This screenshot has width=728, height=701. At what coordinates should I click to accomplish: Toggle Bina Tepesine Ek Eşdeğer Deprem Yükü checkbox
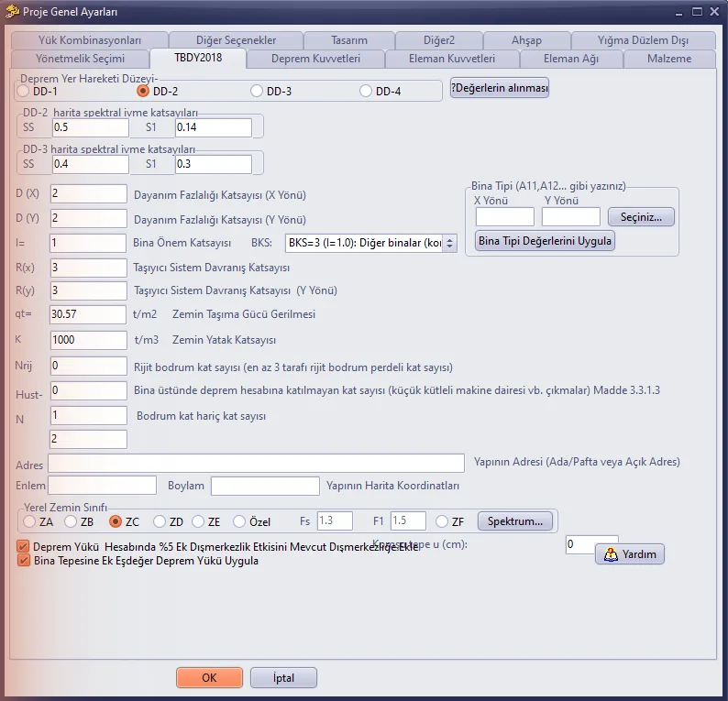click(x=23, y=561)
